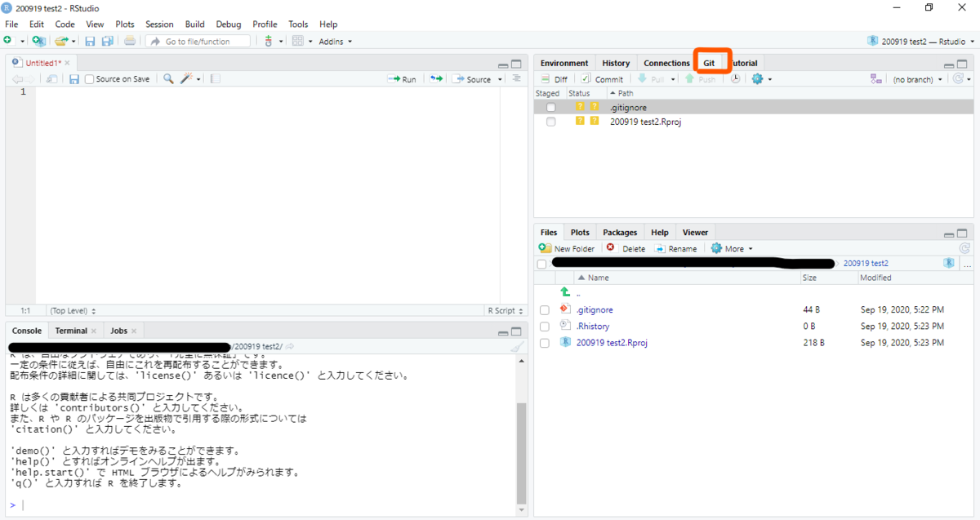
Task: Open the Plots menu
Action: click(x=125, y=24)
